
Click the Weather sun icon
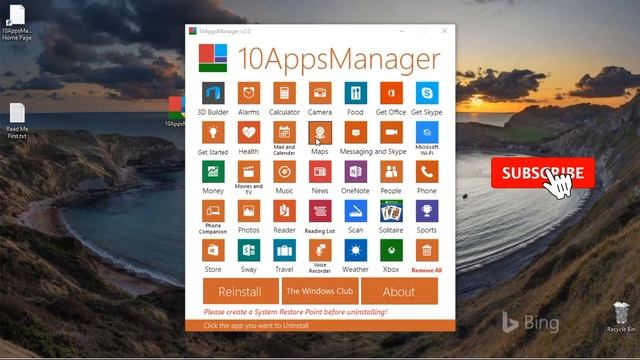pyautogui.click(x=356, y=250)
